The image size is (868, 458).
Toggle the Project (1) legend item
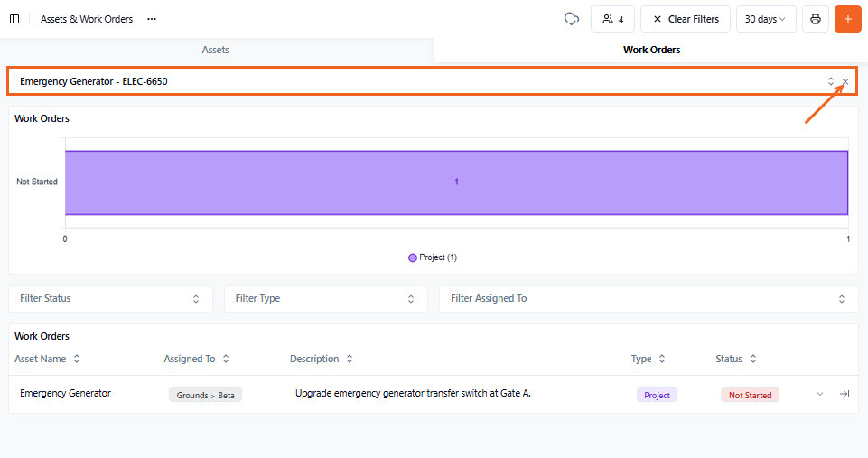tap(433, 257)
